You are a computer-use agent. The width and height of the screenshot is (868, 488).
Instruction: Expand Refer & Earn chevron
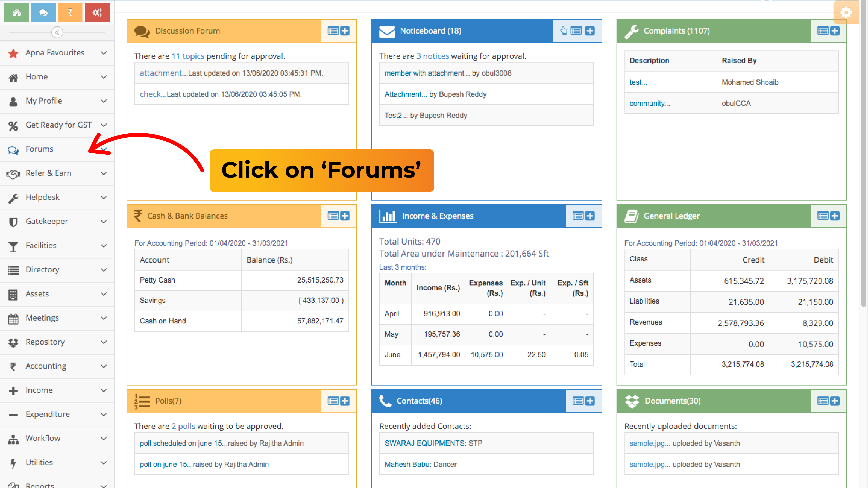coord(104,173)
